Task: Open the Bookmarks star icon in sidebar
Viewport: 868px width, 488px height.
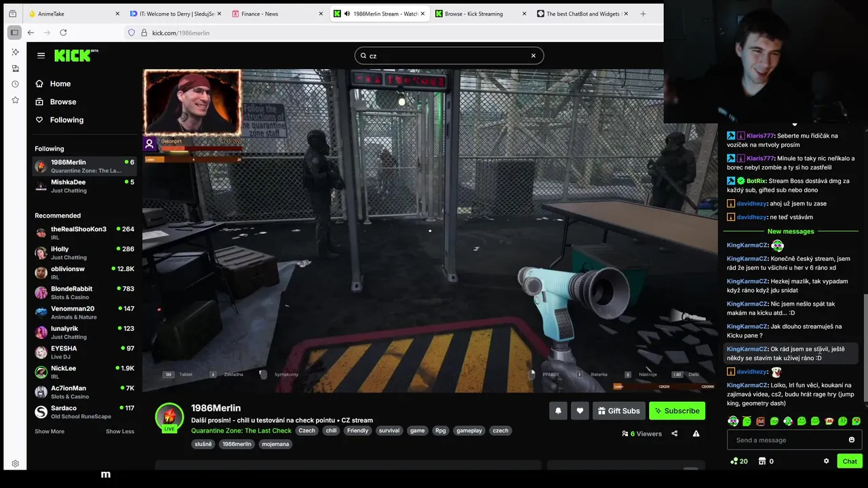Action: click(x=15, y=100)
